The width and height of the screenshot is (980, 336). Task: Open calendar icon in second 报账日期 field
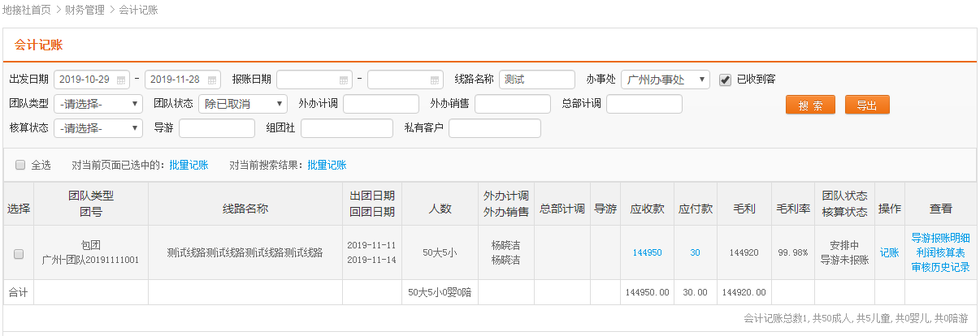tap(435, 80)
